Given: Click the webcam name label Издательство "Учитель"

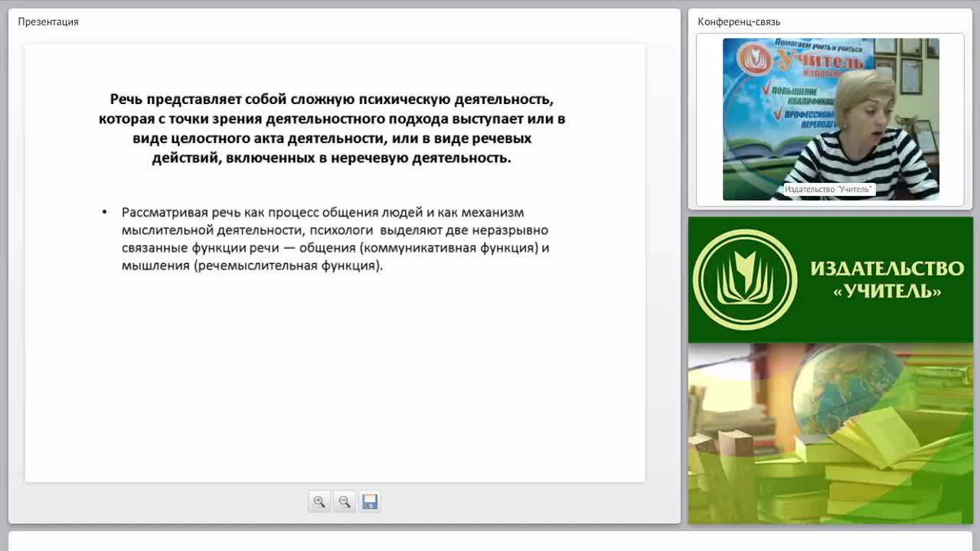Looking at the screenshot, I should 828,189.
